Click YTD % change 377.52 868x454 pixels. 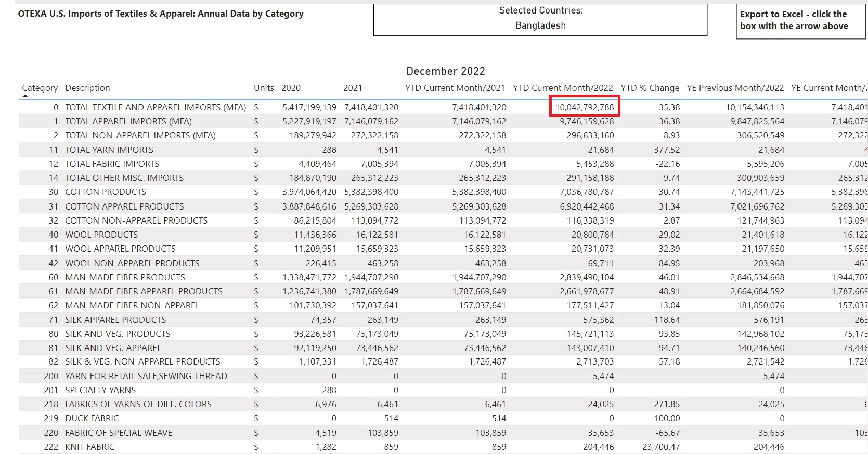pos(667,150)
